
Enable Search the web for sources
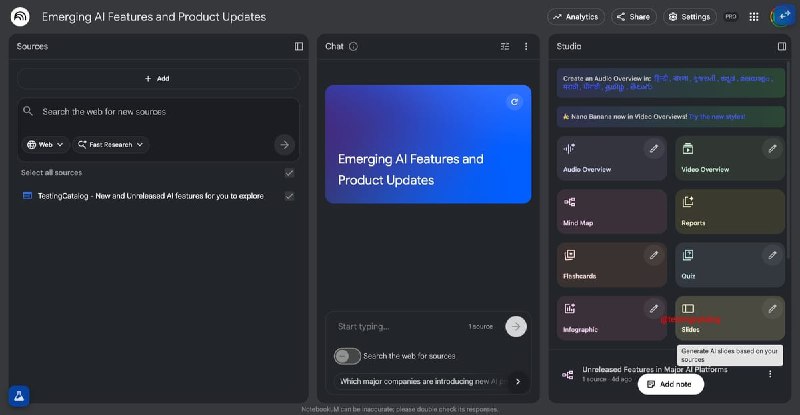[347, 356]
